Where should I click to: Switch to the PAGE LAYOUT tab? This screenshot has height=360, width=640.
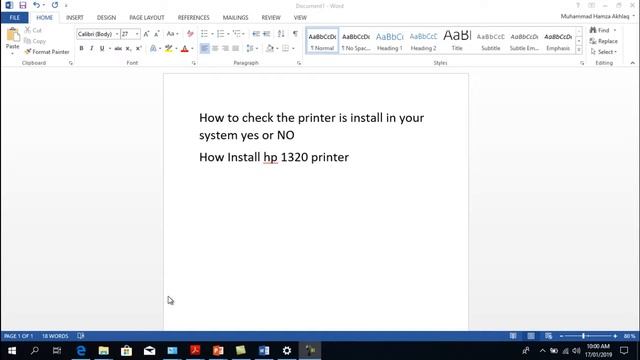147,18
